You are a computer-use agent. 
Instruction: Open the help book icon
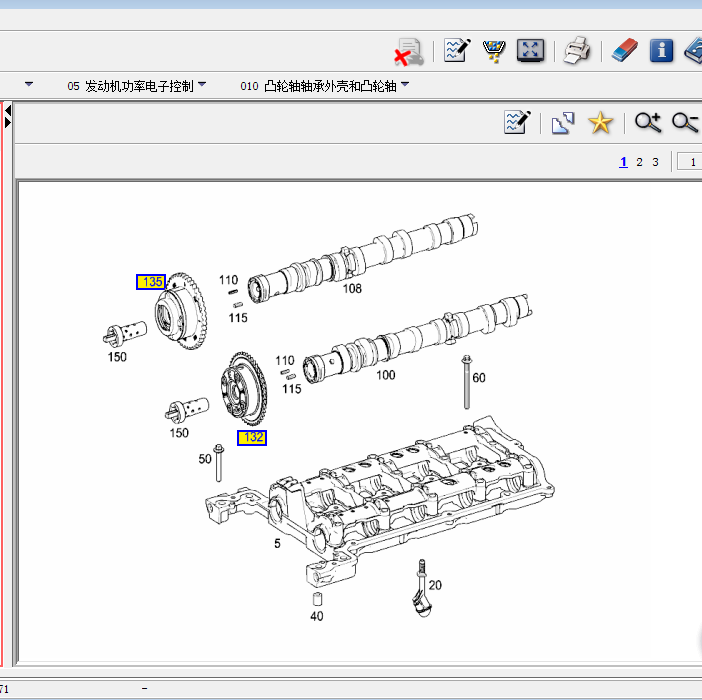click(x=693, y=50)
